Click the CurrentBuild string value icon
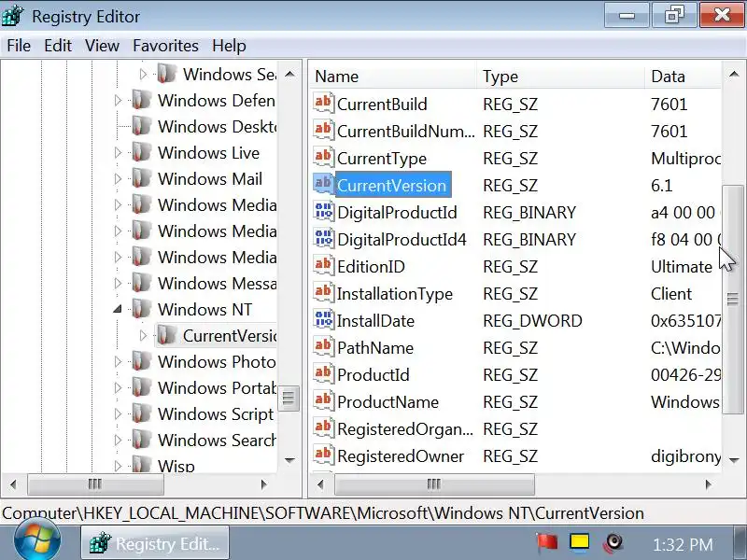This screenshot has height=560, width=747. point(323,104)
